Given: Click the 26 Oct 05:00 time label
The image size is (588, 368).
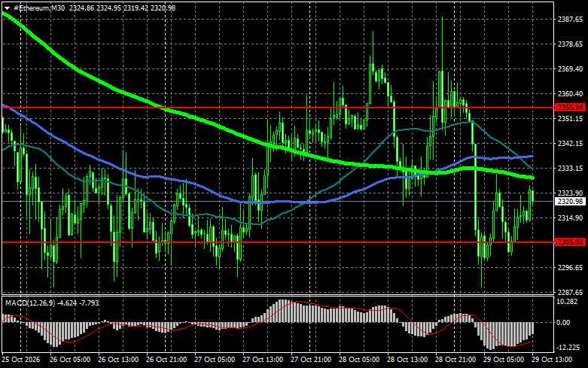Looking at the screenshot, I should tap(70, 360).
